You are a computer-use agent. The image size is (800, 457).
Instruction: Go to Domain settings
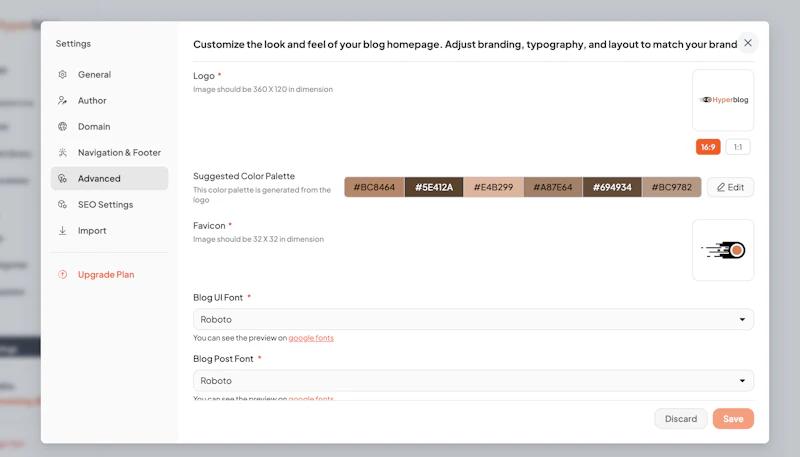[109, 126]
